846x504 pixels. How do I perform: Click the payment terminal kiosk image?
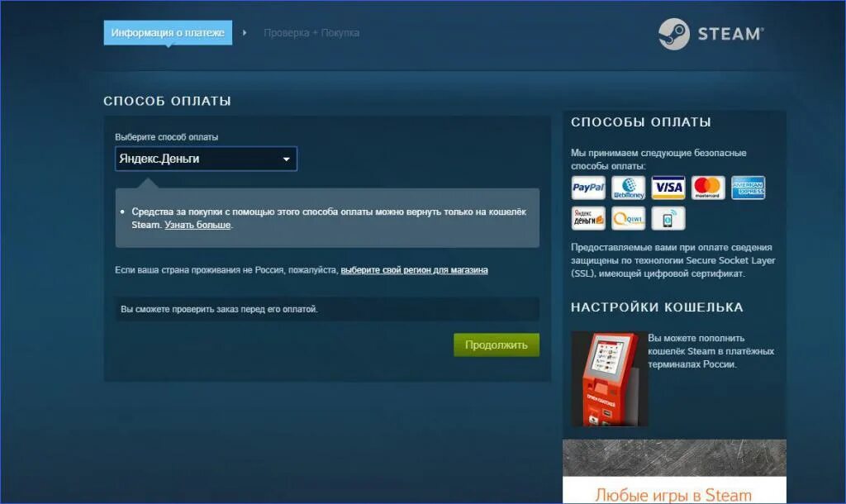pos(609,378)
